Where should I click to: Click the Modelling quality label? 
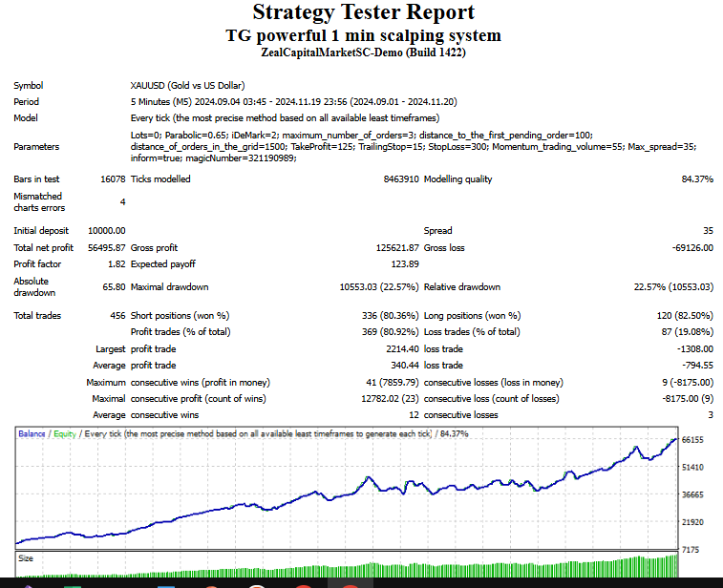pos(457,179)
